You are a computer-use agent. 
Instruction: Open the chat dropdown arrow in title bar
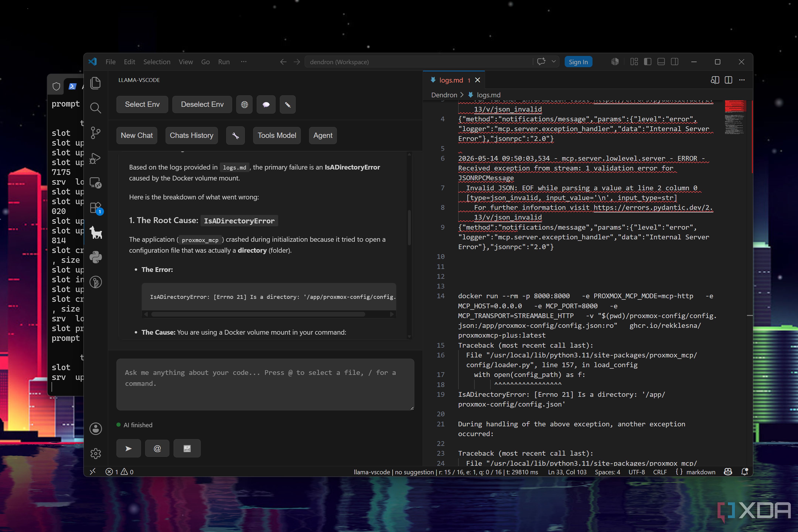554,62
